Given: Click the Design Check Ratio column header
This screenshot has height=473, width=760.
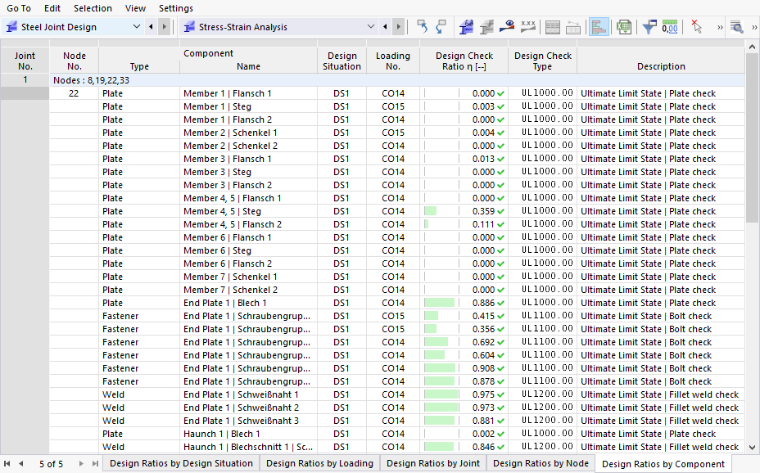Looking at the screenshot, I should click(464, 61).
